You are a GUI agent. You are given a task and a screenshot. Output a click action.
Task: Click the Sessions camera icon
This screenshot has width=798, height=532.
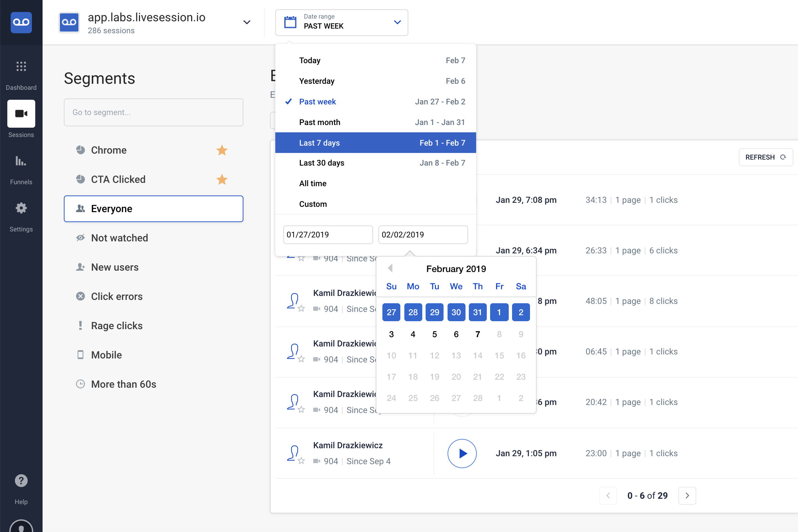tap(21, 114)
